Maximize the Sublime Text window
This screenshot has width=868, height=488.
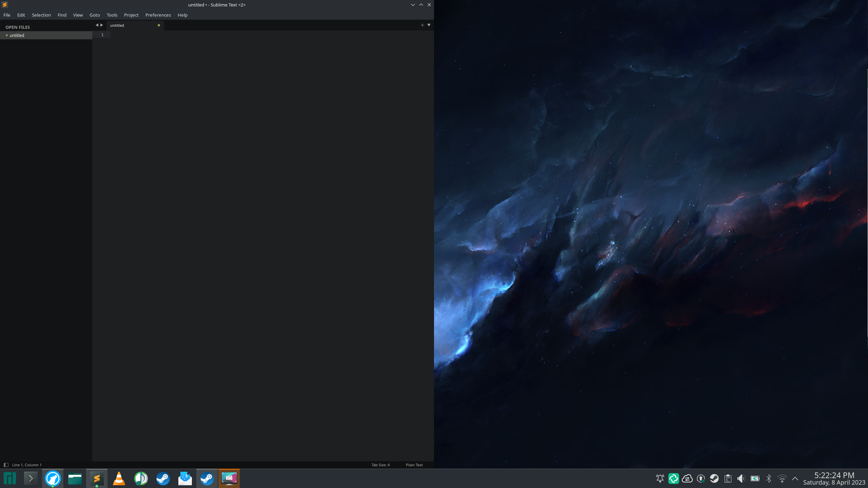(421, 5)
